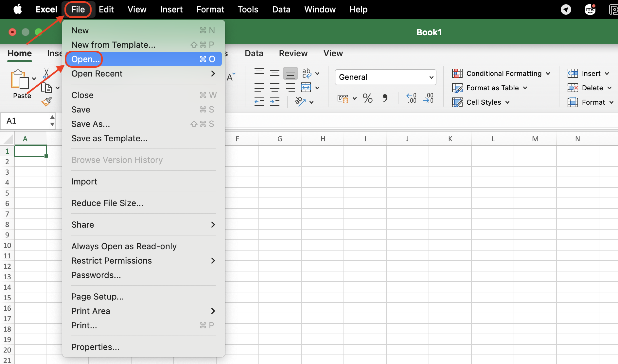Apply Percent number style
This screenshot has height=364, width=618.
[368, 98]
